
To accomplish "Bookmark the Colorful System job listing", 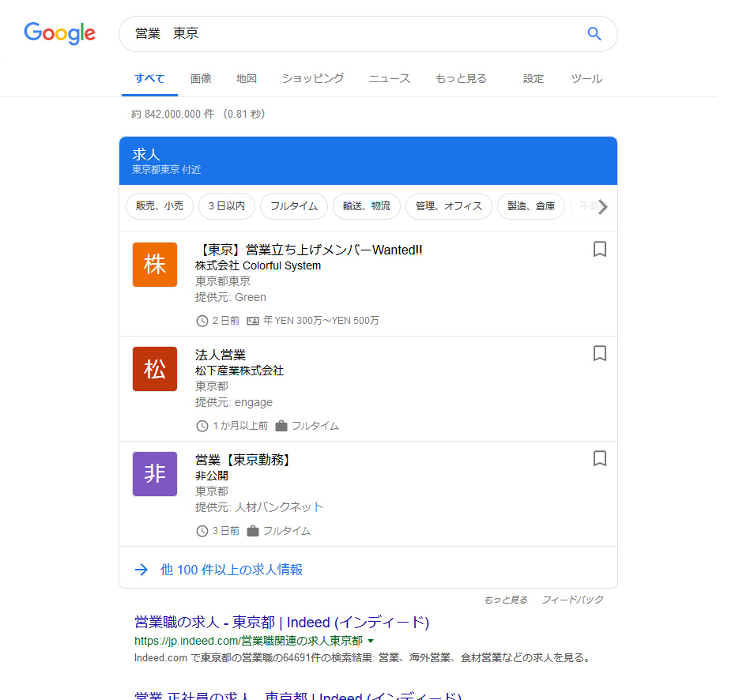I will tap(599, 249).
